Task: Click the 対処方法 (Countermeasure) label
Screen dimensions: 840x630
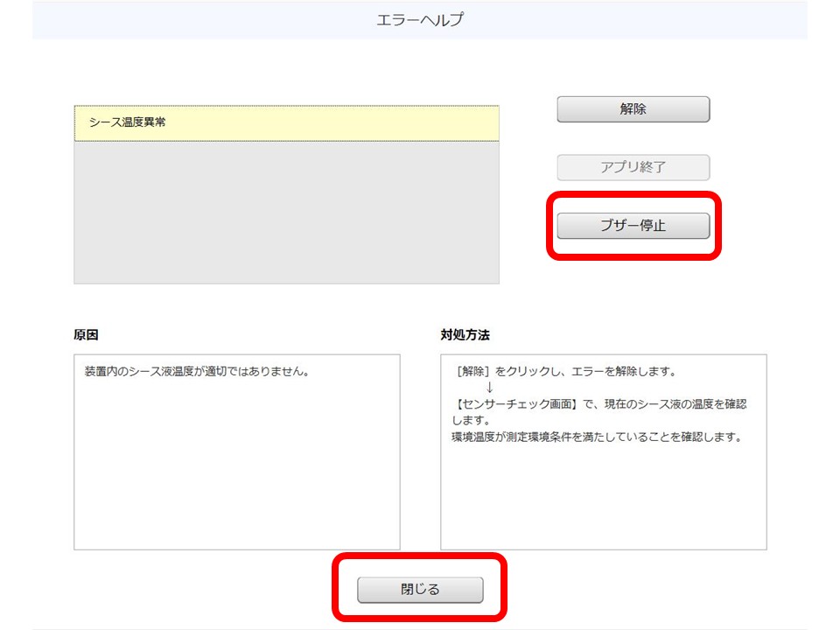Action: (x=465, y=334)
